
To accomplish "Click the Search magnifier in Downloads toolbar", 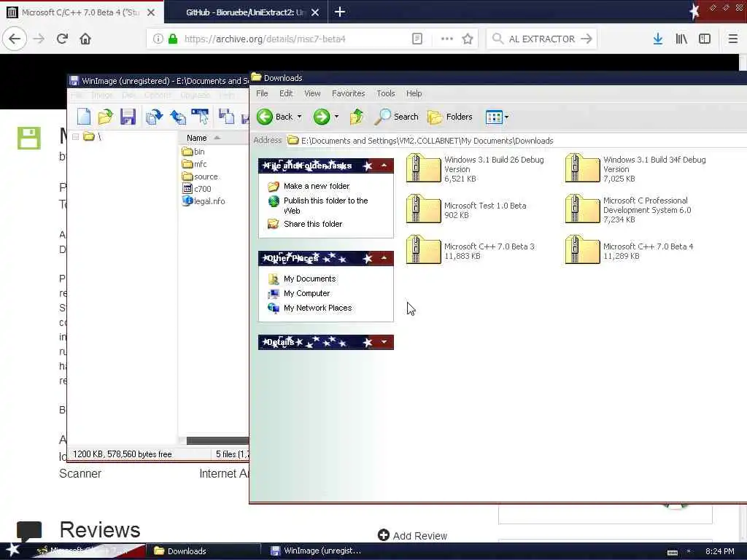I will (396, 117).
